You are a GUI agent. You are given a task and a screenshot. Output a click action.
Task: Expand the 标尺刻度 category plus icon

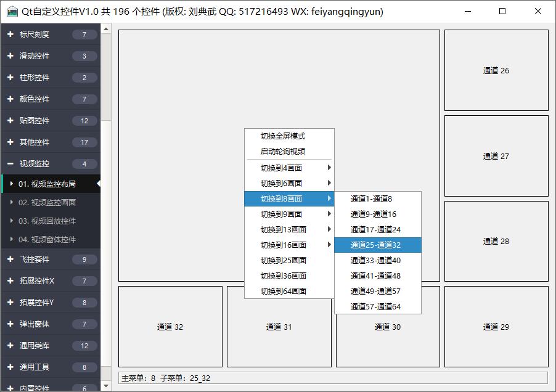(10, 35)
